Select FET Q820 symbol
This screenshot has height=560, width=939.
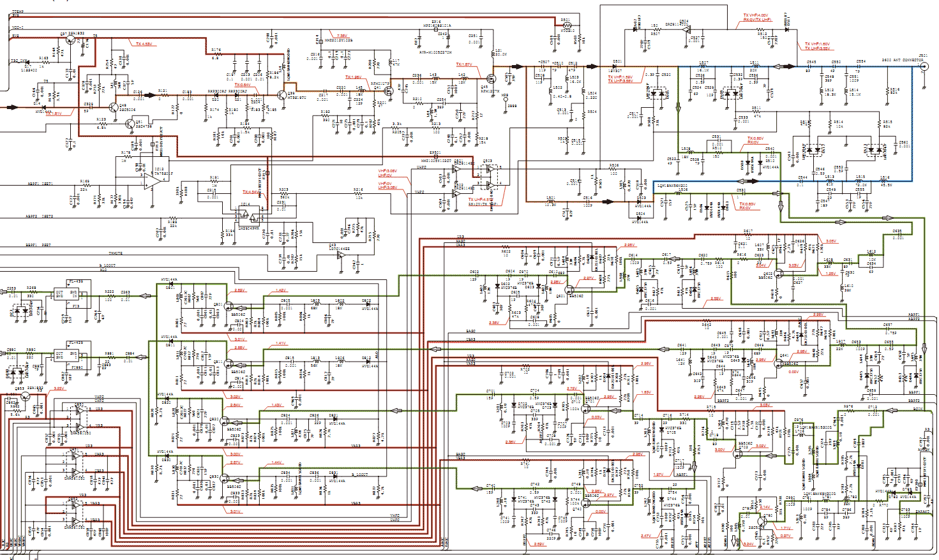tap(225, 421)
